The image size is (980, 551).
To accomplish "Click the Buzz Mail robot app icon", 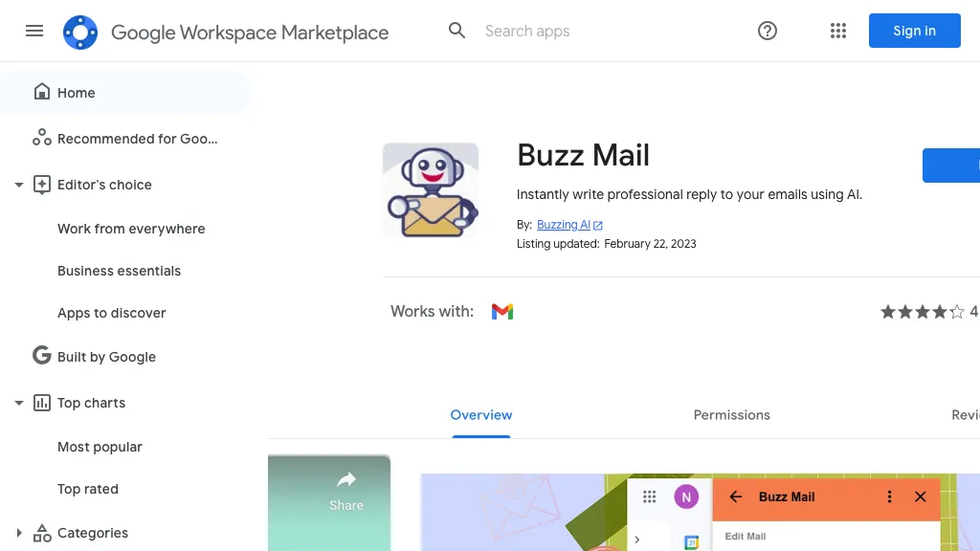I will [x=430, y=190].
